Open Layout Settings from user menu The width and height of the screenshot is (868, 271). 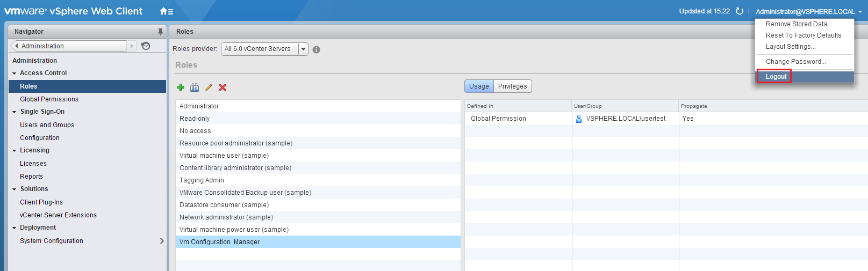[804, 47]
